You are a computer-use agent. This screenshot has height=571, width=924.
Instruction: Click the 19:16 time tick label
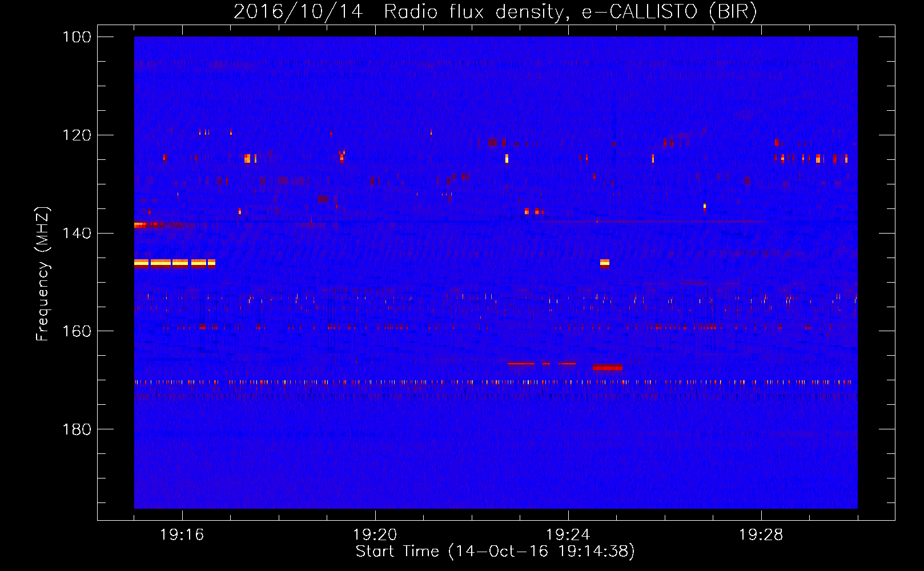pyautogui.click(x=182, y=535)
